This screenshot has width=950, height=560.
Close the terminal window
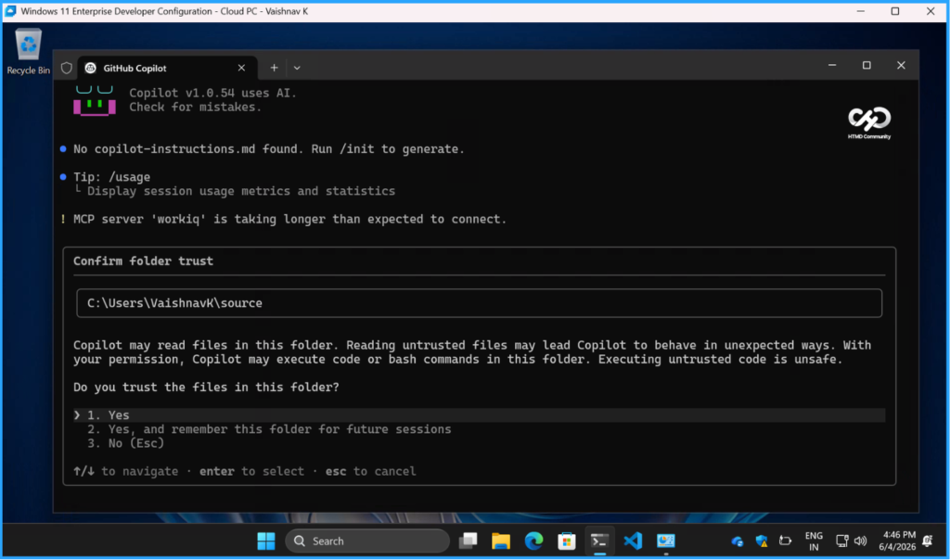pos(901,66)
